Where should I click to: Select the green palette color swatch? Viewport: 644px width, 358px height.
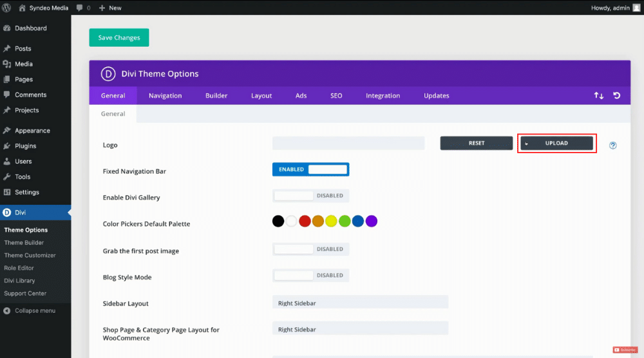[345, 221]
